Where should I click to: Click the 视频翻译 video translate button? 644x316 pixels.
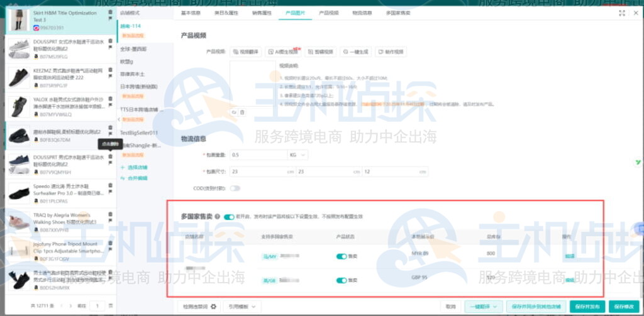coord(247,52)
